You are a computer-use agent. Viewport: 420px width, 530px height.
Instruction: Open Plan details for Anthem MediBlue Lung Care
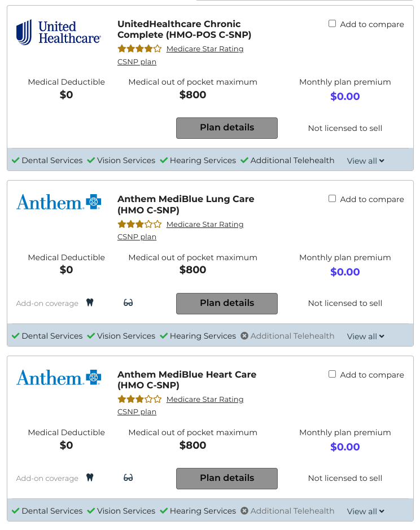pyautogui.click(x=227, y=304)
